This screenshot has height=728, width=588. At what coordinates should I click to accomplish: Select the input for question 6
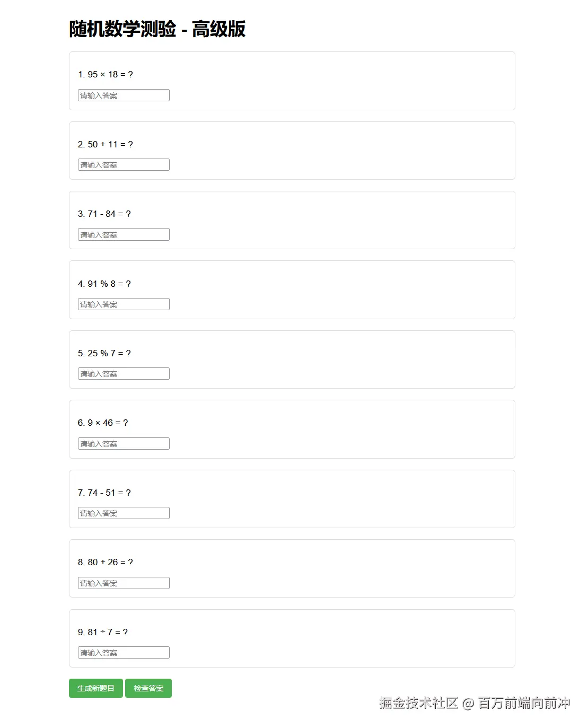coord(123,443)
